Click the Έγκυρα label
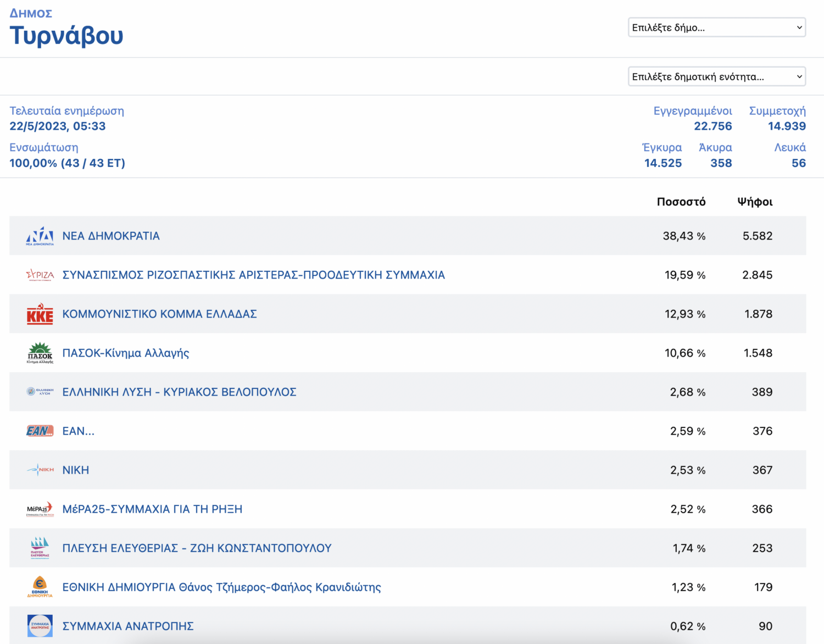 click(x=662, y=147)
